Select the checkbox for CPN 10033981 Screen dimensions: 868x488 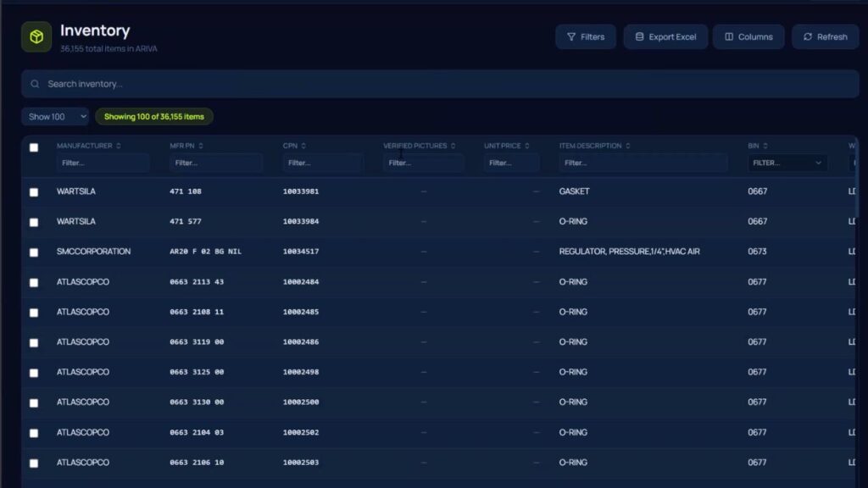coord(34,192)
